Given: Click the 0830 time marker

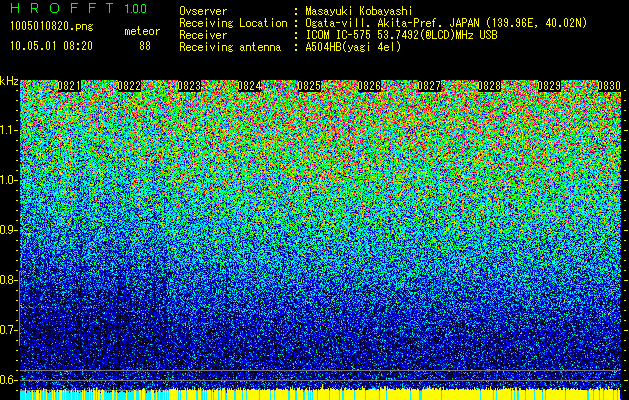Looking at the screenshot, I should click(x=609, y=86).
